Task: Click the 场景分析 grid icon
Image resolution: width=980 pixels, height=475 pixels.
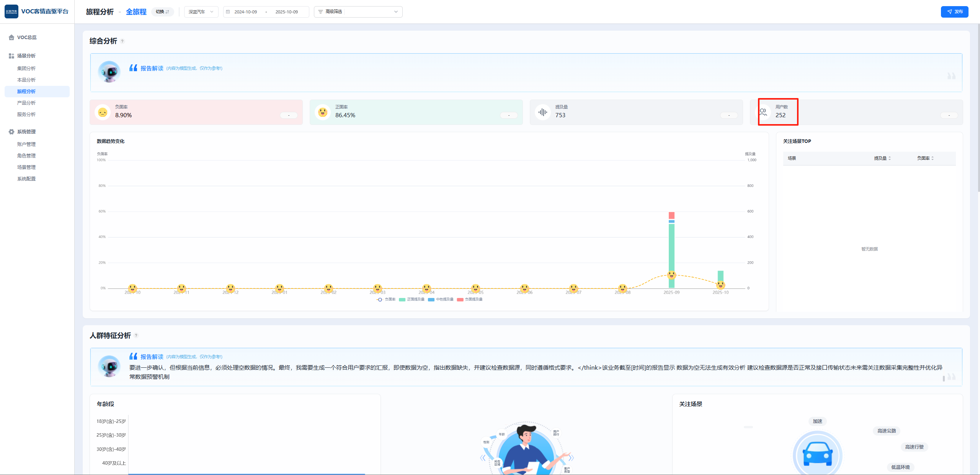Action: tap(11, 56)
